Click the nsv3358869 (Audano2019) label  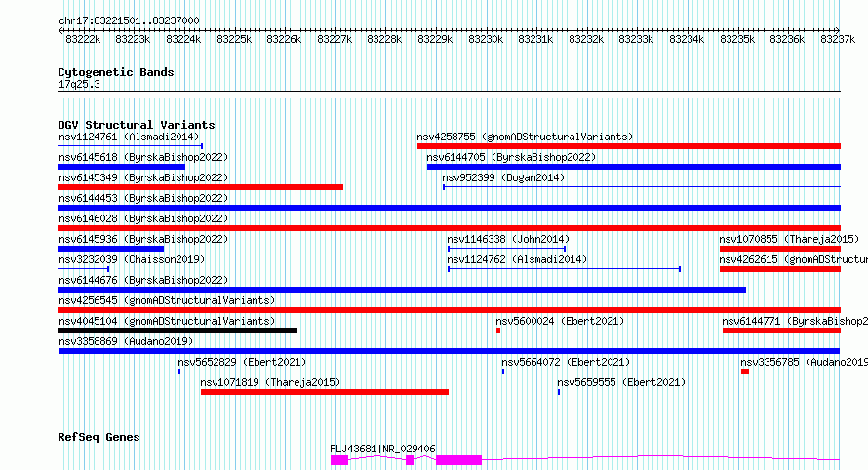coord(126,341)
